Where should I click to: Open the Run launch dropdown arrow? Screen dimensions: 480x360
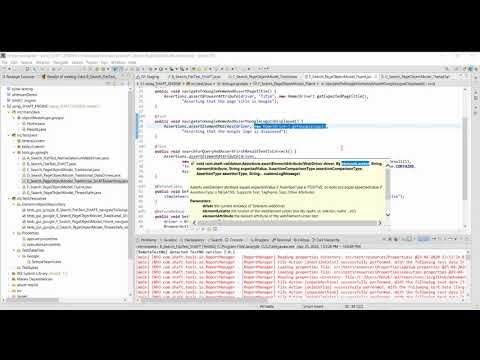[166, 69]
